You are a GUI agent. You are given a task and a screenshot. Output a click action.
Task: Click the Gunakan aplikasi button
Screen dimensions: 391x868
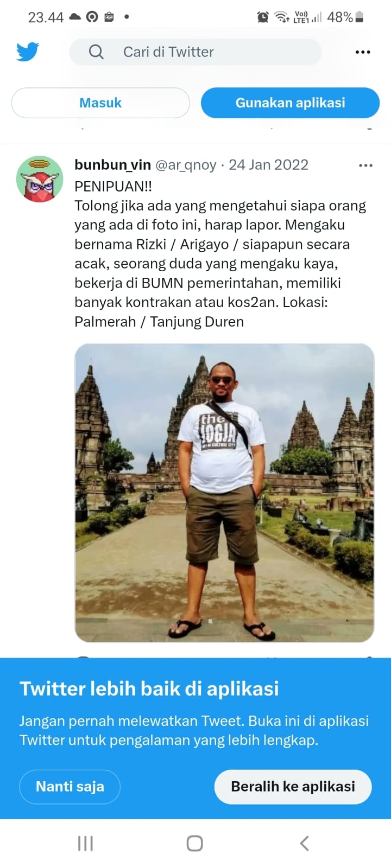[290, 103]
